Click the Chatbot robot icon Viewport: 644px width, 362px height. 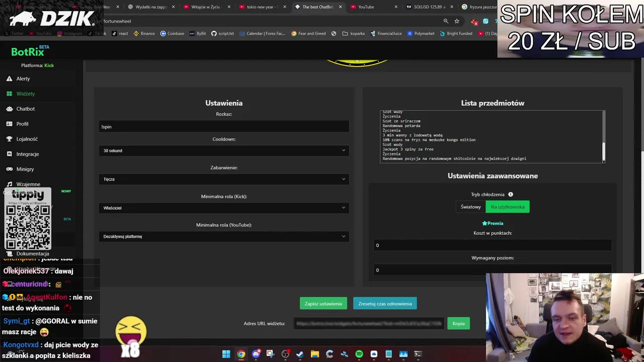point(10,109)
